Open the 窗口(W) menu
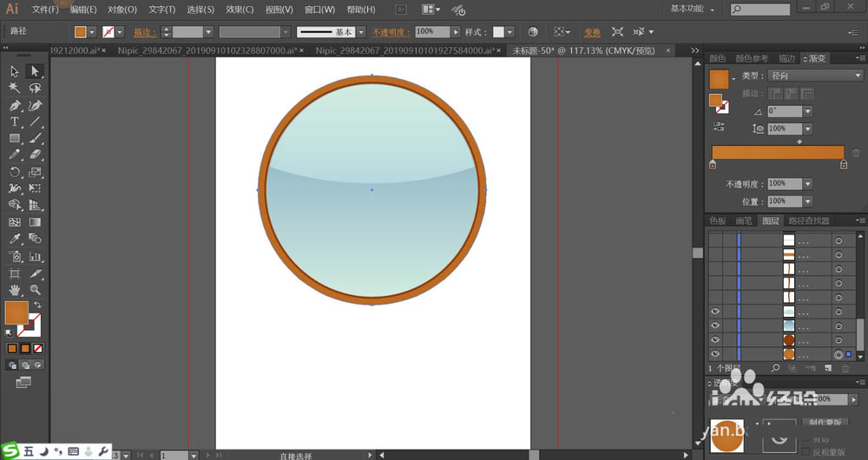 pyautogui.click(x=319, y=10)
